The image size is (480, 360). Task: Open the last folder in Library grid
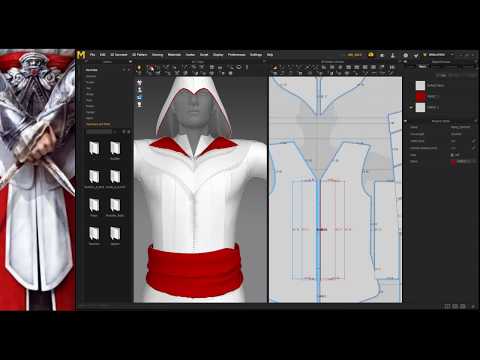click(115, 233)
